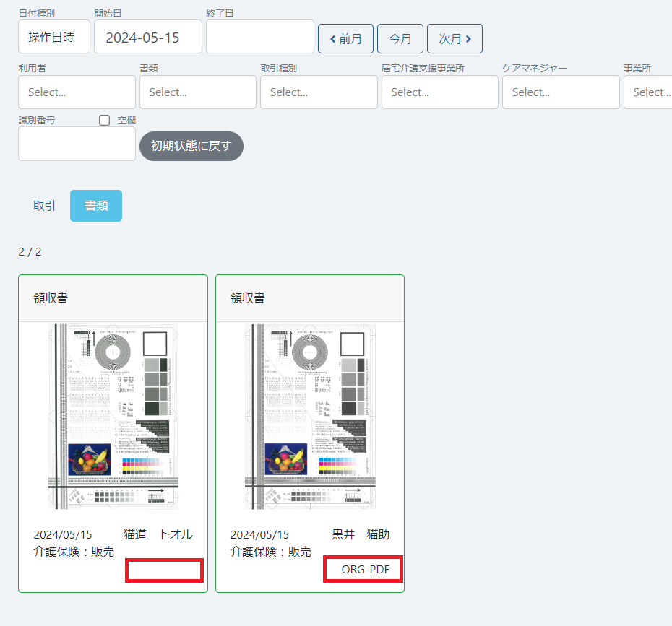Click the 今月 current month button
Screen dimensions: 672x626
pos(400,39)
